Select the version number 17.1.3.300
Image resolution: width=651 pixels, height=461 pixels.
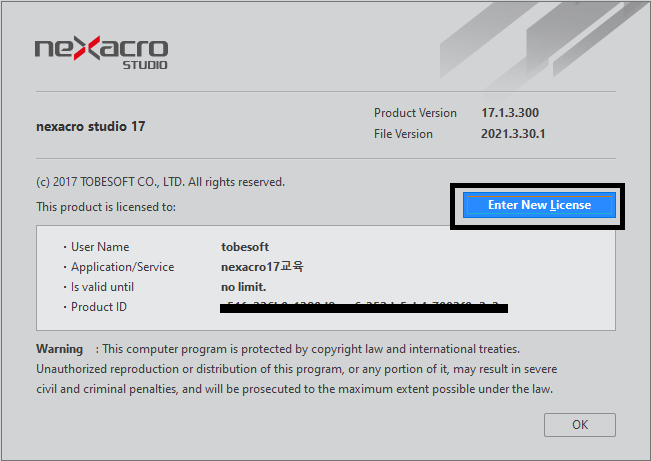508,113
